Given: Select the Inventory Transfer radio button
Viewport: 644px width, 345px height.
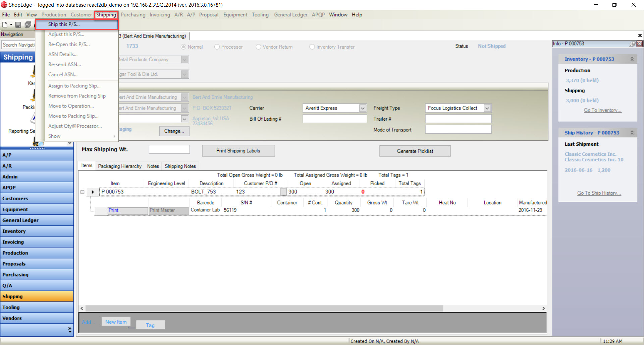Looking at the screenshot, I should tap(312, 47).
